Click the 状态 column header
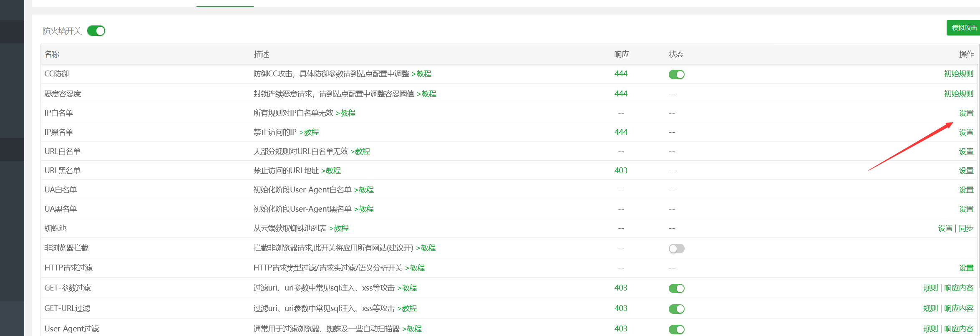The image size is (980, 336). (676, 54)
